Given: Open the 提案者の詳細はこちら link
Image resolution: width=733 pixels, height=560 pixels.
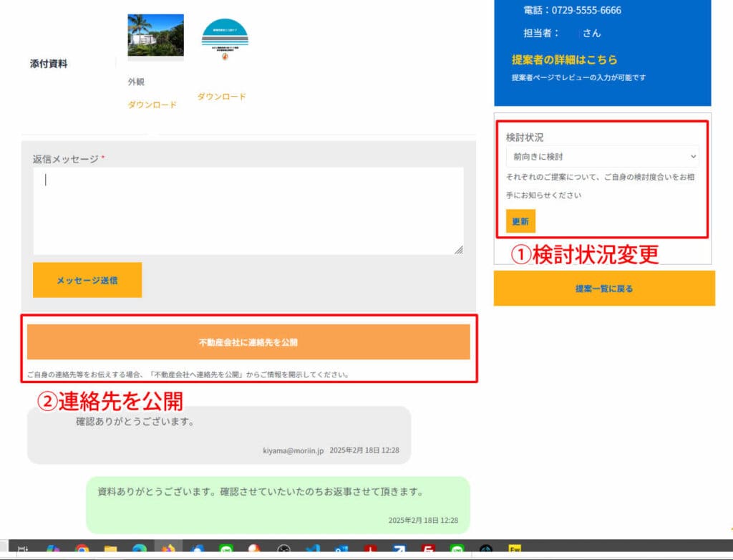Looking at the screenshot, I should point(564,59).
